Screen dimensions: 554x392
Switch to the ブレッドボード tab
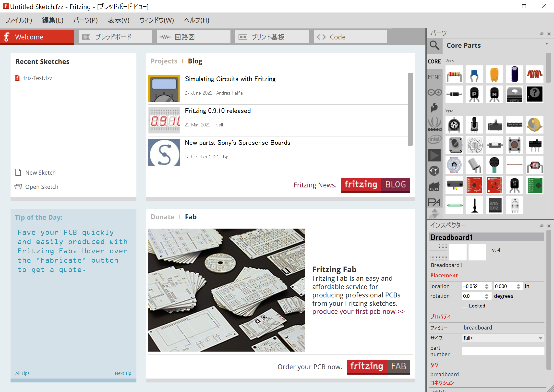tap(115, 37)
